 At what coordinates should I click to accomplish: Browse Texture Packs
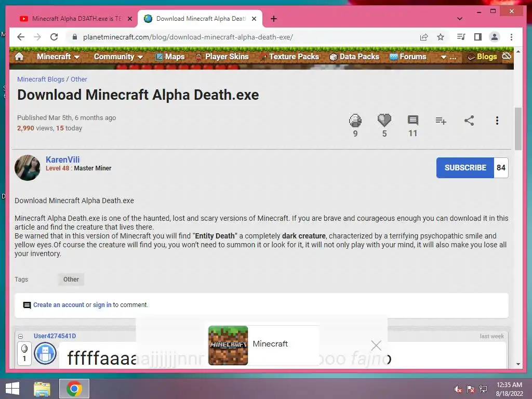point(289,57)
